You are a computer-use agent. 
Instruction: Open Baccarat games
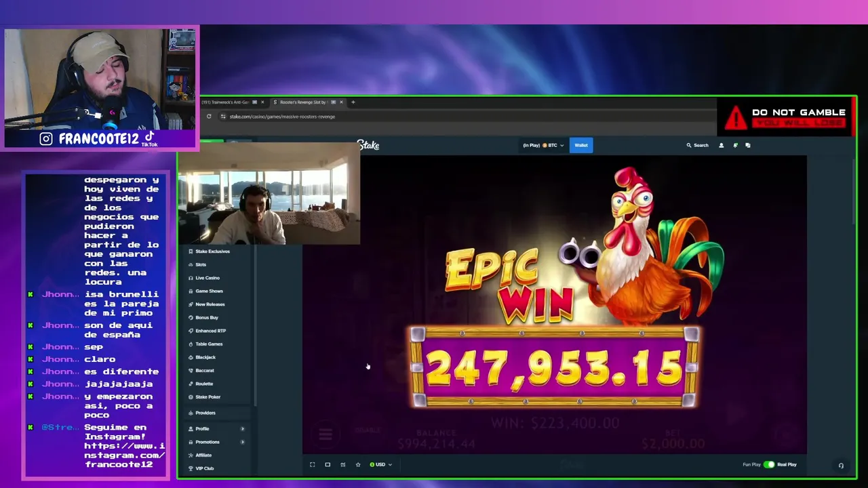click(x=205, y=370)
